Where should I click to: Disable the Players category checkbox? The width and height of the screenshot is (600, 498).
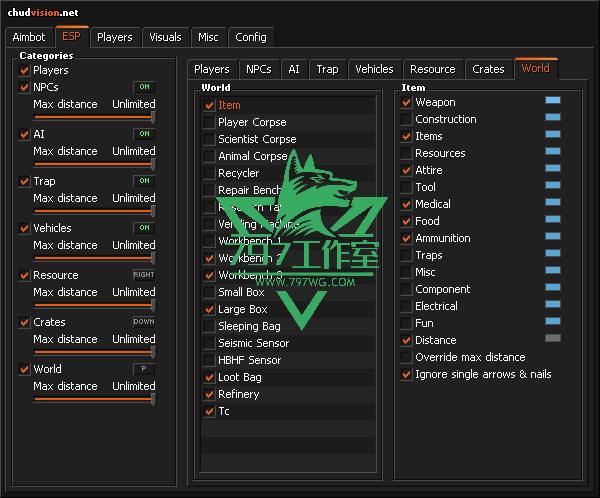point(24,70)
